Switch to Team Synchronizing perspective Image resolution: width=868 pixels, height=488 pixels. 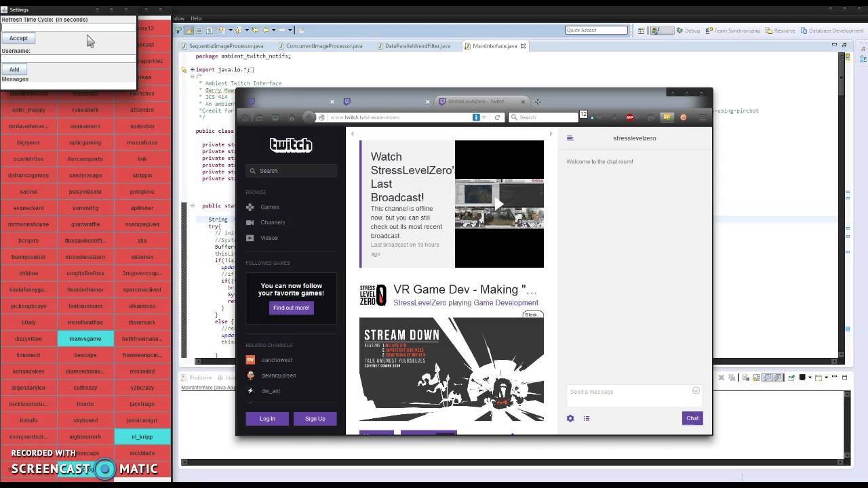coord(734,30)
